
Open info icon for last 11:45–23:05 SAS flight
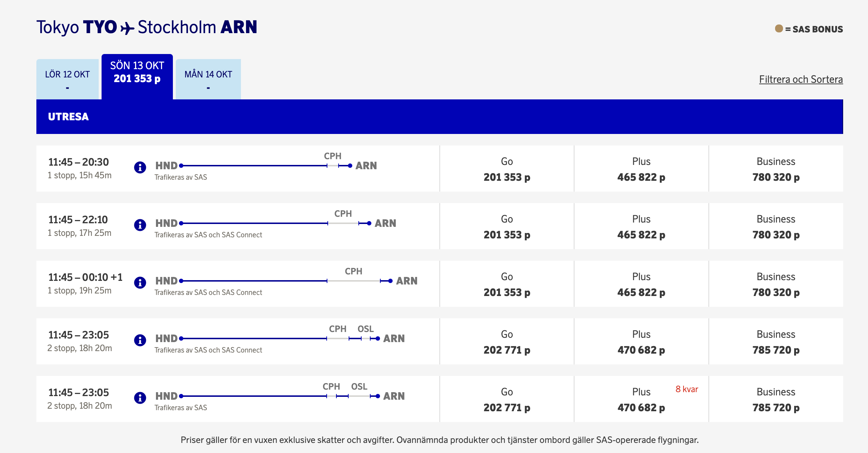(140, 398)
